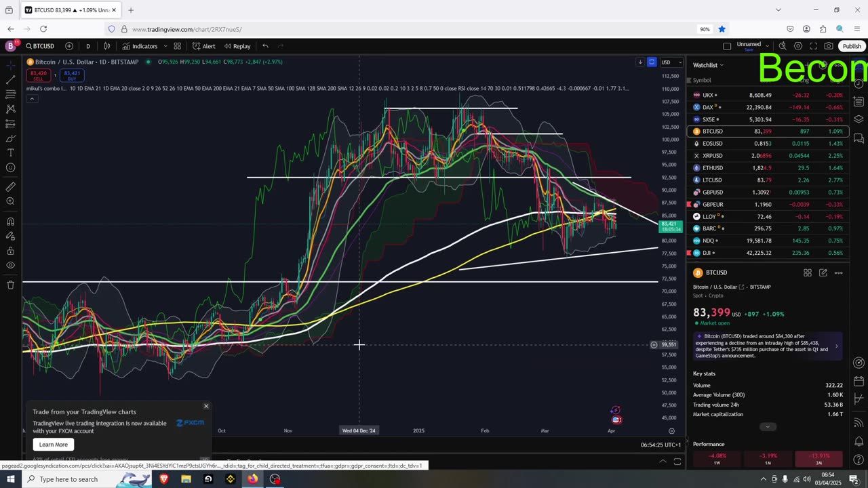Toggle magnet mode for drawings

click(10, 221)
